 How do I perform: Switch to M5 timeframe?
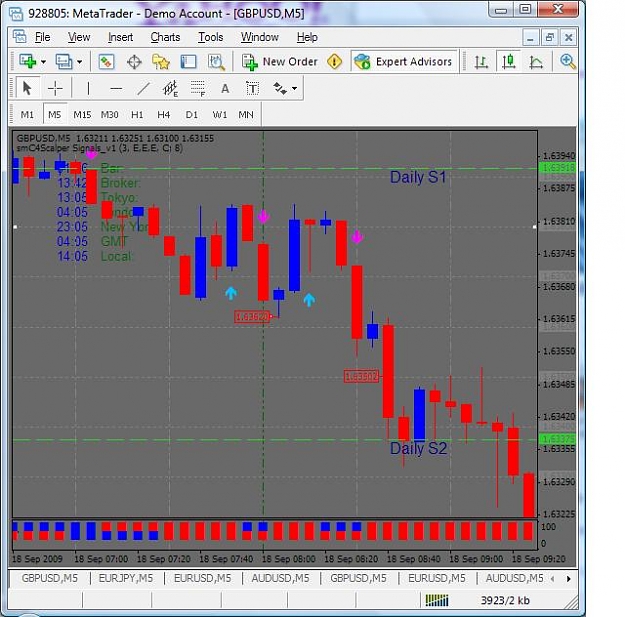point(55,115)
